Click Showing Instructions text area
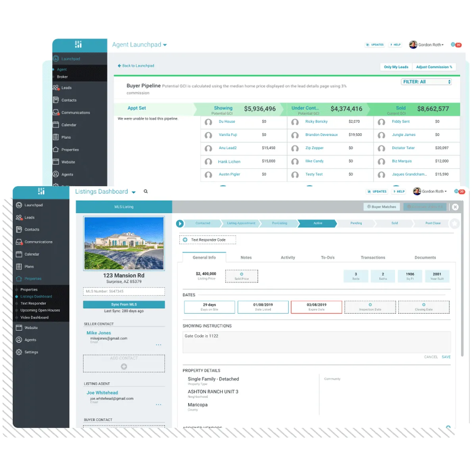This screenshot has height=466, width=476. [317, 342]
